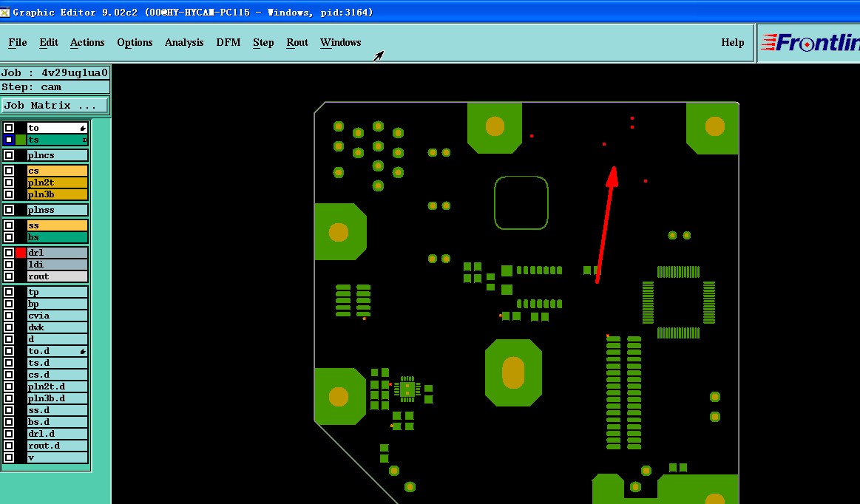Select layer name cs
Viewport: 860px width, 504px height.
point(58,171)
